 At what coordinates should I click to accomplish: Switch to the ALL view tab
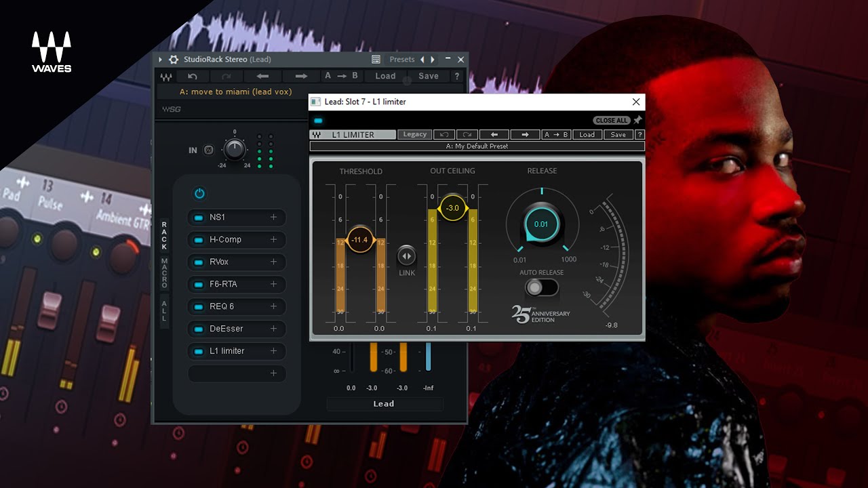(x=164, y=310)
